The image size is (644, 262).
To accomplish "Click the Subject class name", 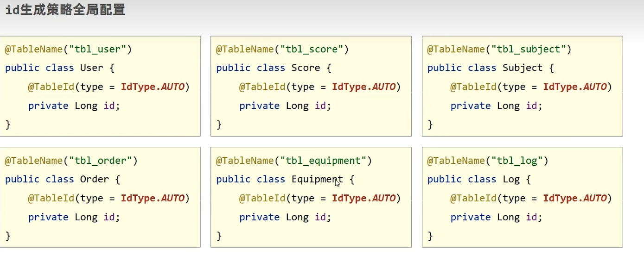I will [x=523, y=68].
